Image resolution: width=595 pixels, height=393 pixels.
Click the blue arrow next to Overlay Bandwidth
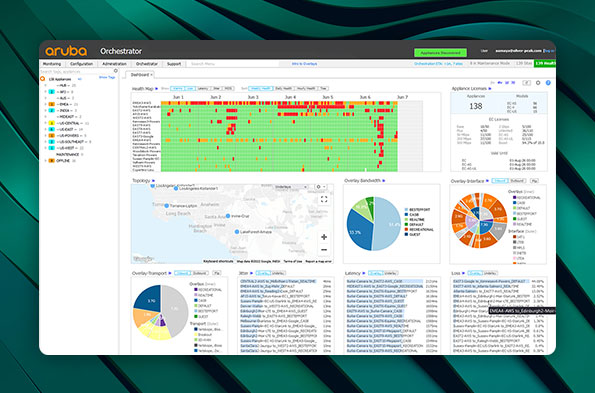(x=384, y=181)
